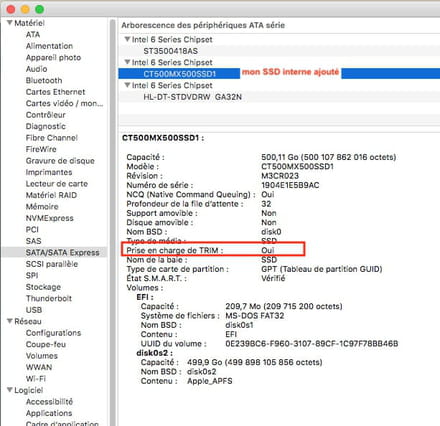Select the CT500MX500SSD1 drive row
The width and height of the screenshot is (440, 426).
(279, 73)
